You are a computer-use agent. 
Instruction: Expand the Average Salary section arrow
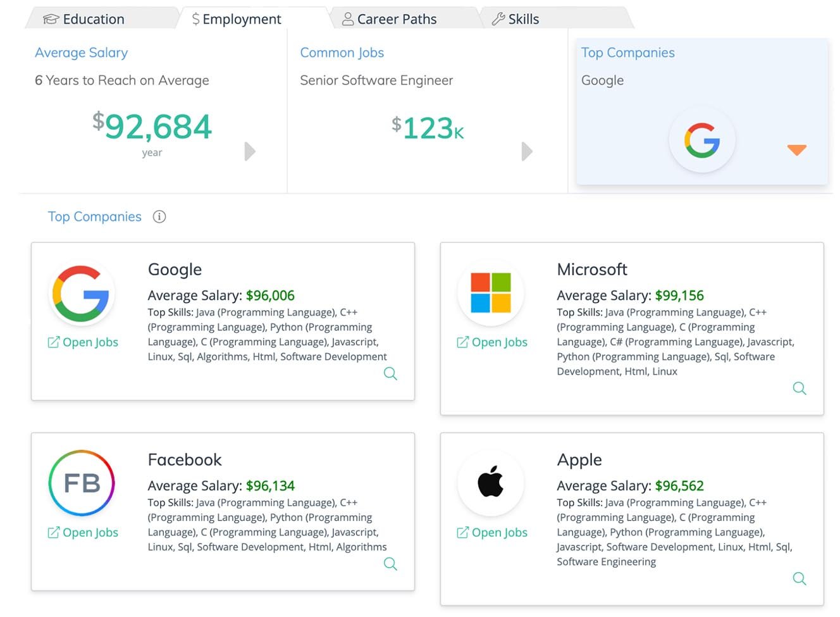(250, 151)
